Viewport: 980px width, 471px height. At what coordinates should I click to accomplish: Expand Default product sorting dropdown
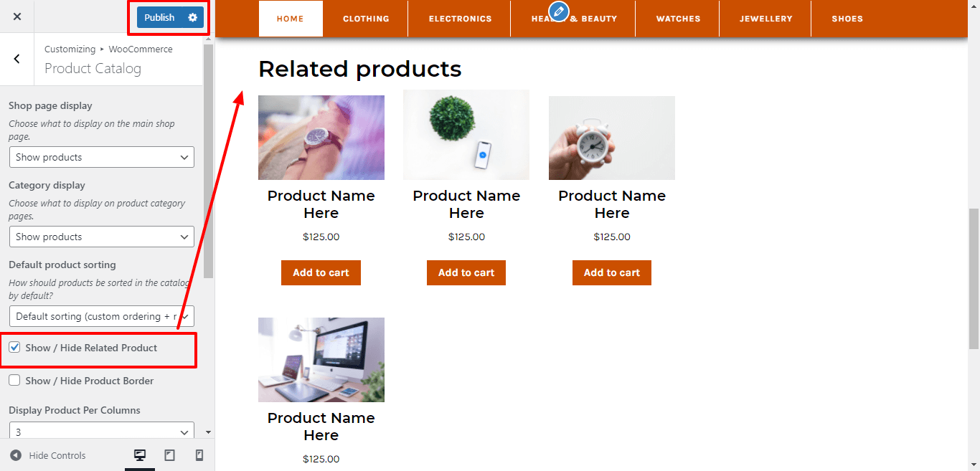[x=102, y=316]
